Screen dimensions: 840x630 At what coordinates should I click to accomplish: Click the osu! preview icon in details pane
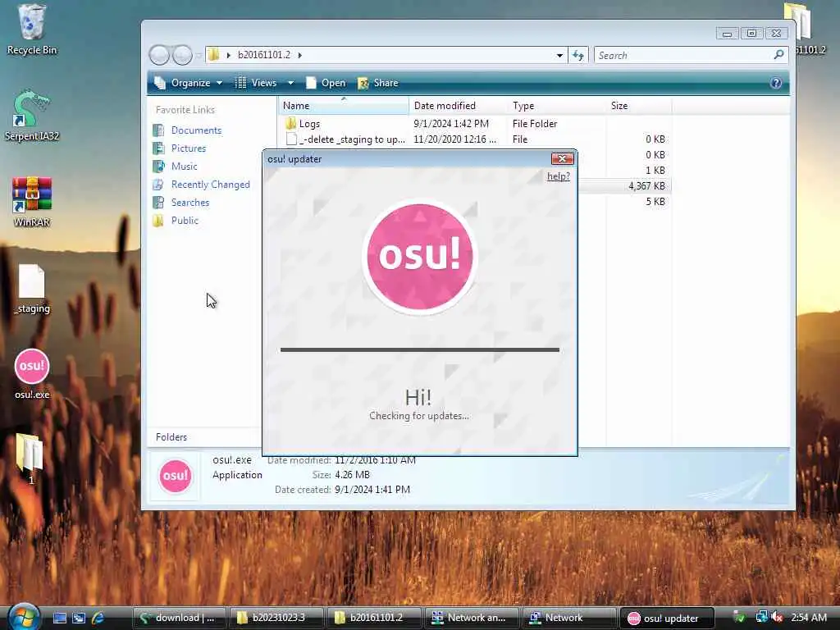click(176, 475)
